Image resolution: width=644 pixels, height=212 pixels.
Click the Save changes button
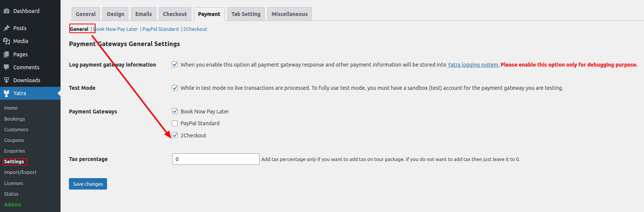[88, 184]
